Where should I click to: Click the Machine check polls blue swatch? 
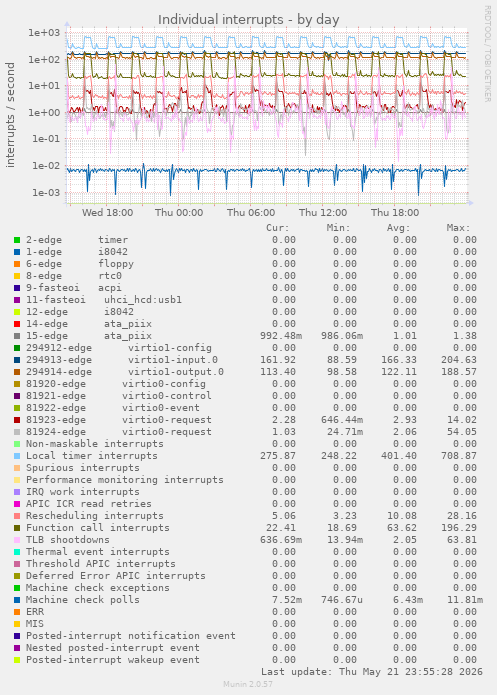click(x=17, y=600)
